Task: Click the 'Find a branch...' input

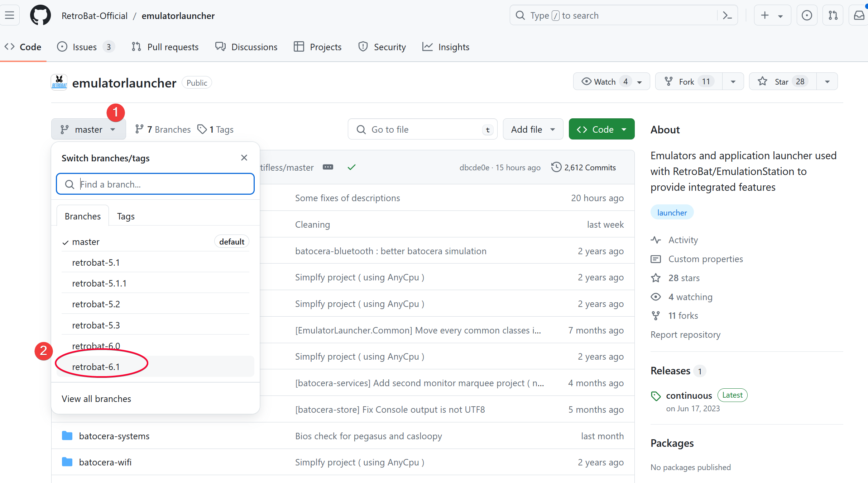Action: pos(155,184)
